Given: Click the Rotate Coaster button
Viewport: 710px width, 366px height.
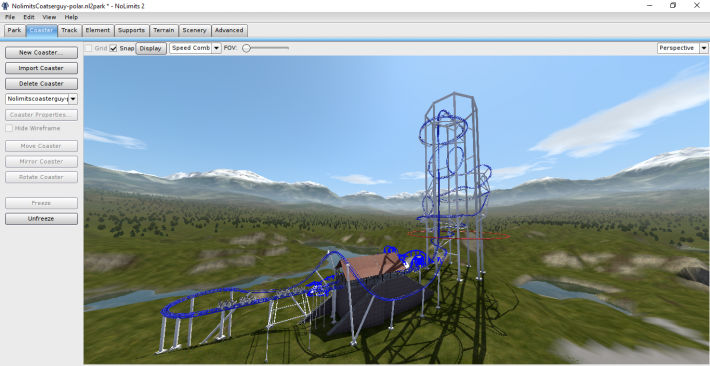Looking at the screenshot, I should pyautogui.click(x=41, y=177).
